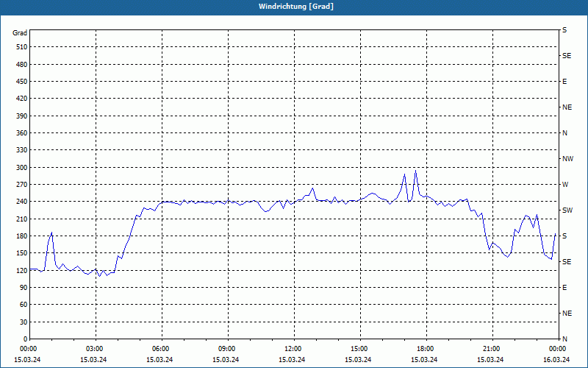
Task: Pick the 360 degree axis label
Action: pyautogui.click(x=22, y=133)
